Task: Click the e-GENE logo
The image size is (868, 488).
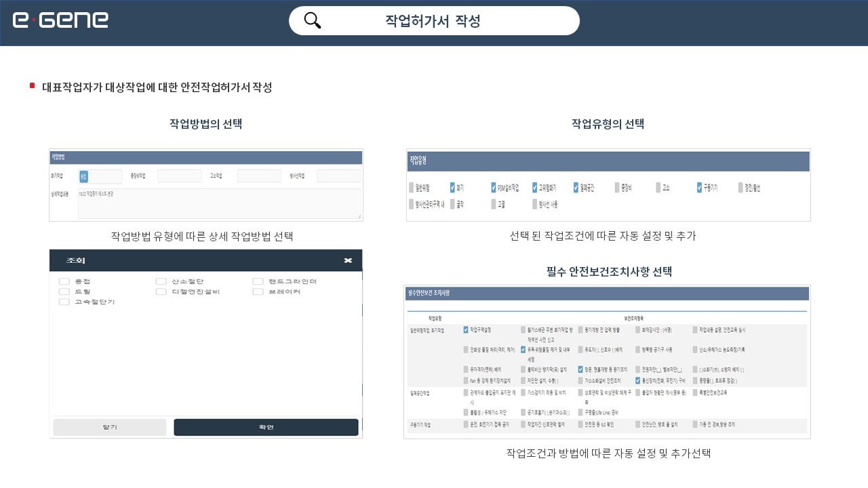Action: pyautogui.click(x=60, y=20)
